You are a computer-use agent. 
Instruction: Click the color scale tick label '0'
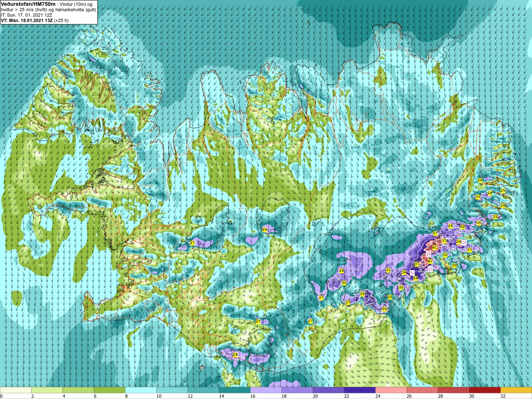tap(2, 396)
